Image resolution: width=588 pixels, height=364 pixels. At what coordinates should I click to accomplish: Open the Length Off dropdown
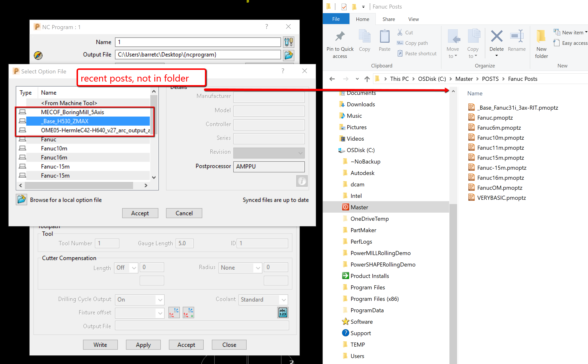(134, 268)
